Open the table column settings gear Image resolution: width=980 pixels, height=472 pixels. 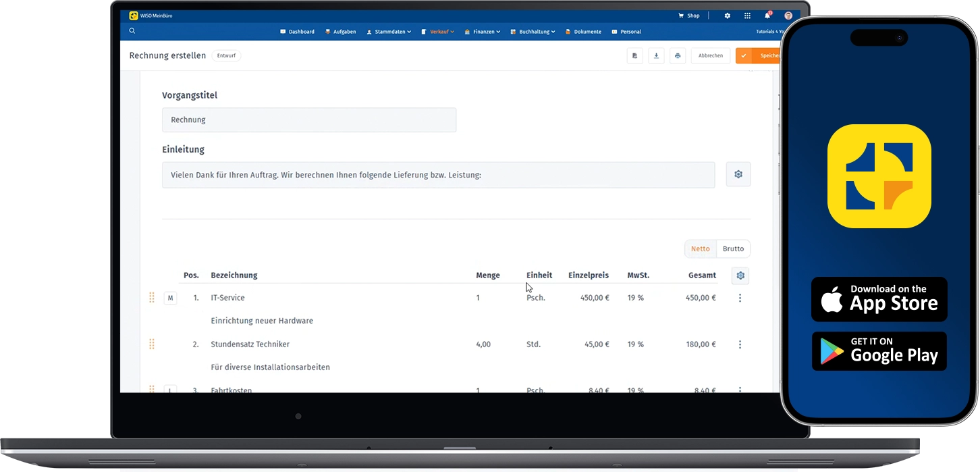click(740, 276)
